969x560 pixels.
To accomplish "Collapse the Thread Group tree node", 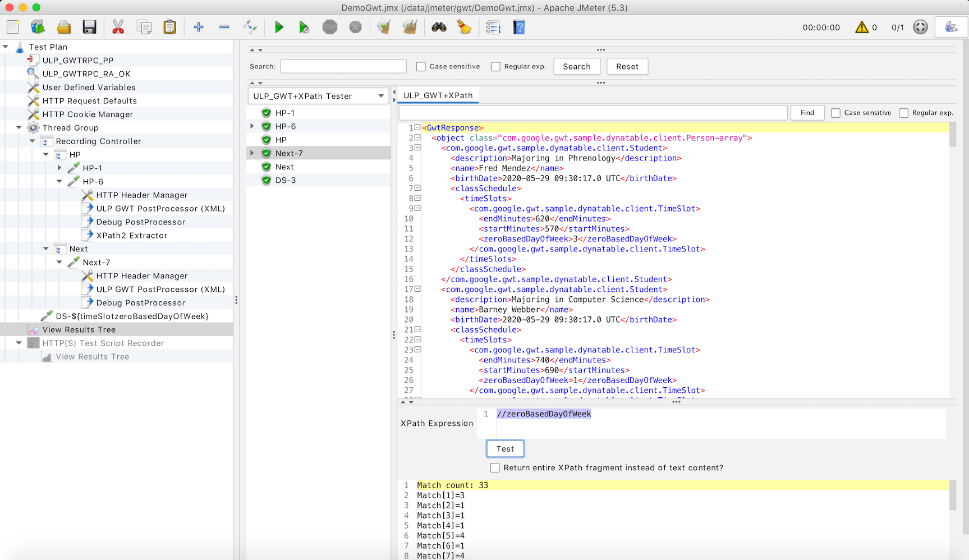I will click(19, 128).
